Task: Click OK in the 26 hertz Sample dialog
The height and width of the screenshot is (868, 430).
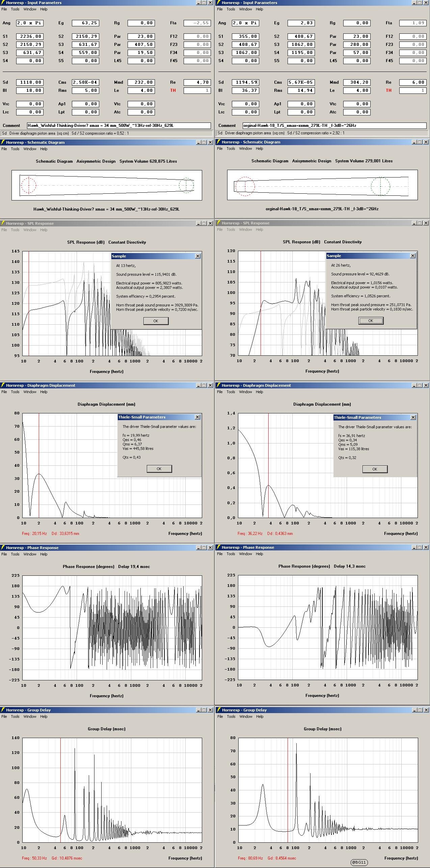Action: (x=371, y=321)
